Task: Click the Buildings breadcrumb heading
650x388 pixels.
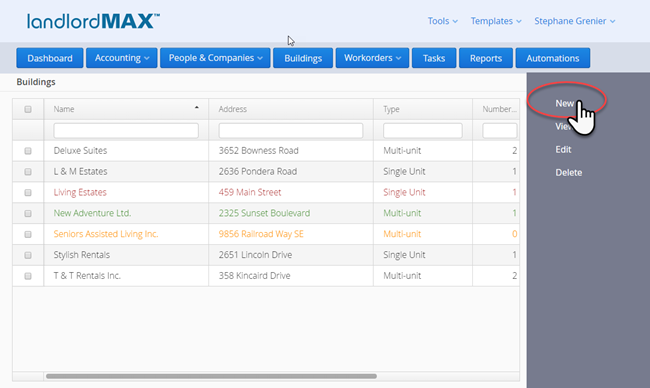Action: (x=36, y=82)
